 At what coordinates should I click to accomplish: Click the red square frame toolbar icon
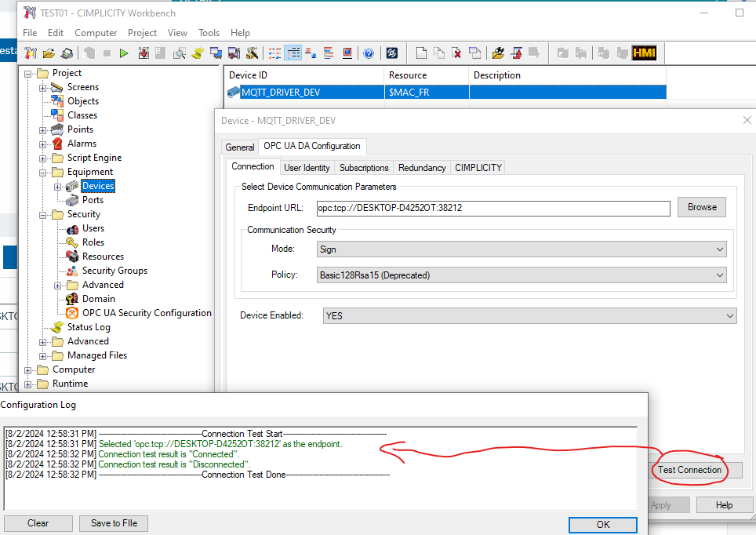347,53
